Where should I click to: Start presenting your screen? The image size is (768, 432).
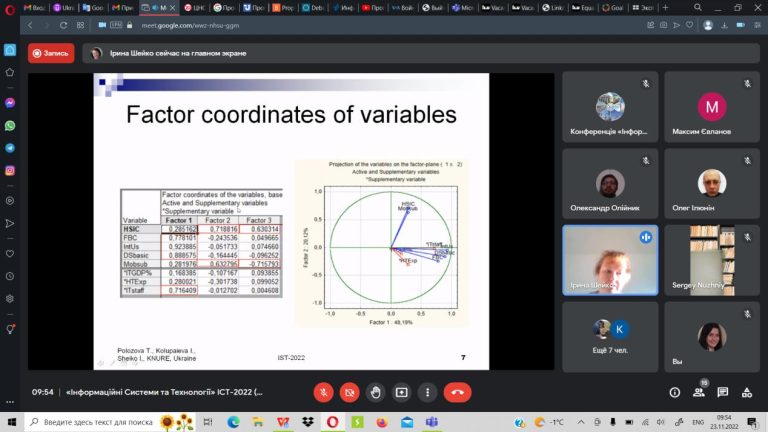coord(402,392)
